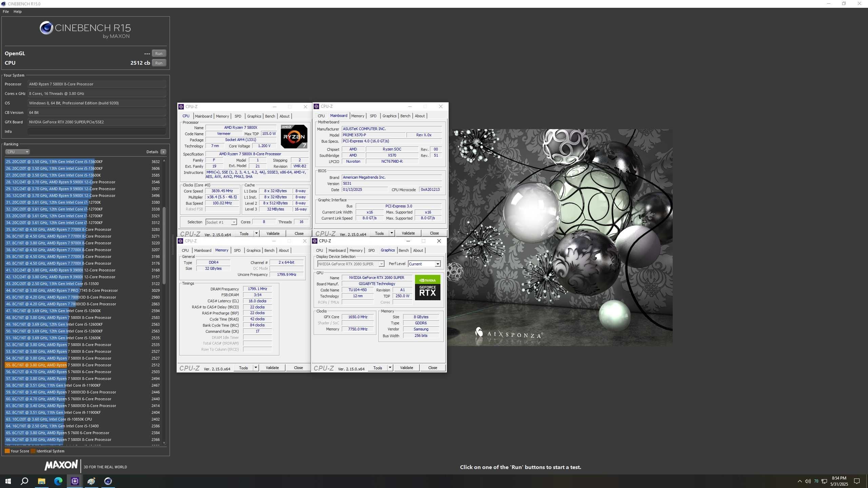
Task: Click the rendered spheres scene image
Action: pos(560,237)
